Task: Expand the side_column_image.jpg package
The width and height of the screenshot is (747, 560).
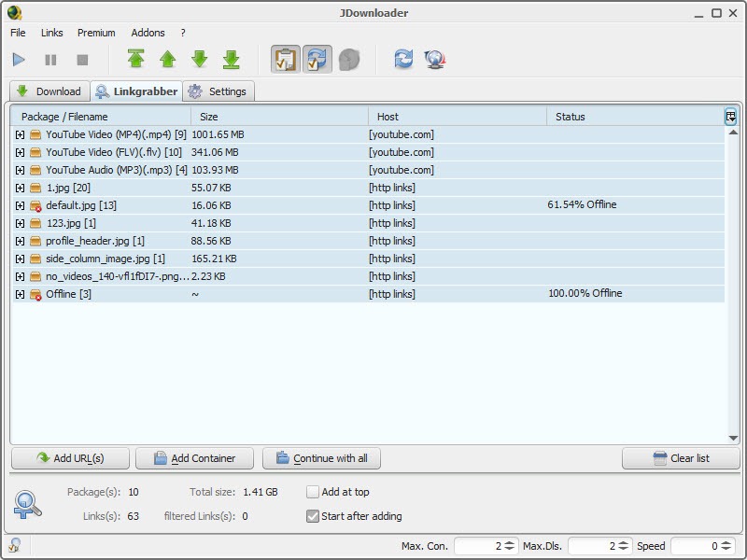Action: pyautogui.click(x=20, y=259)
